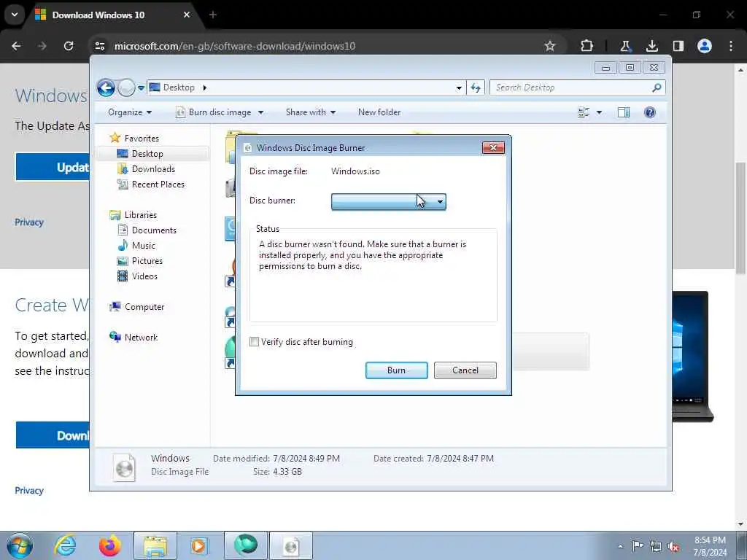The width and height of the screenshot is (747, 560).
Task: Close the Download Windows 10 tab
Action: pyautogui.click(x=187, y=15)
